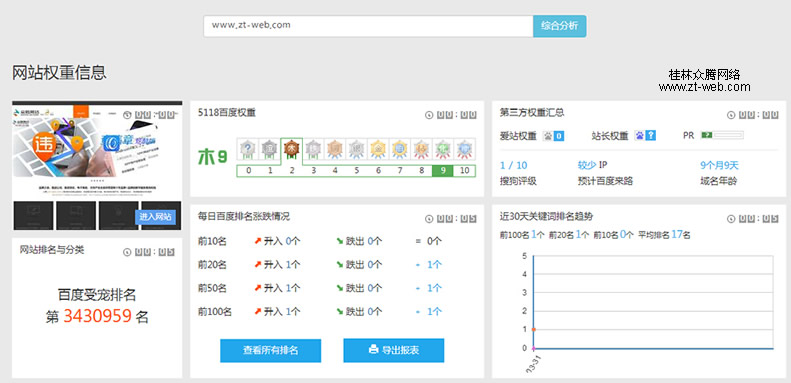The height and width of the screenshot is (383, 791).
Task: Click the 前50名 row label
Action: tap(212, 288)
